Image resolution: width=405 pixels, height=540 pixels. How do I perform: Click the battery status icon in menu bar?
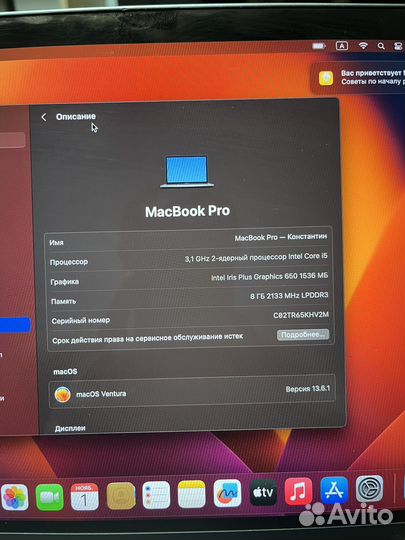(x=319, y=46)
